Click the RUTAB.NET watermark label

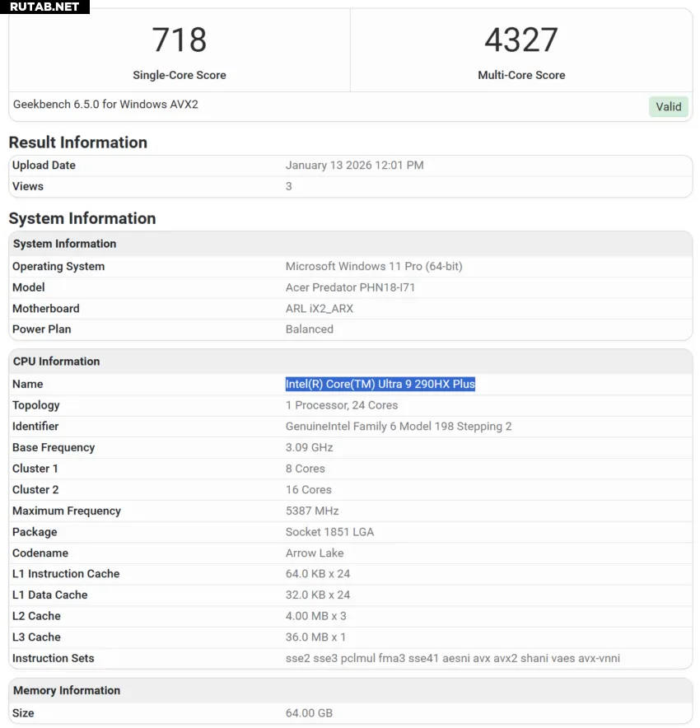point(44,7)
